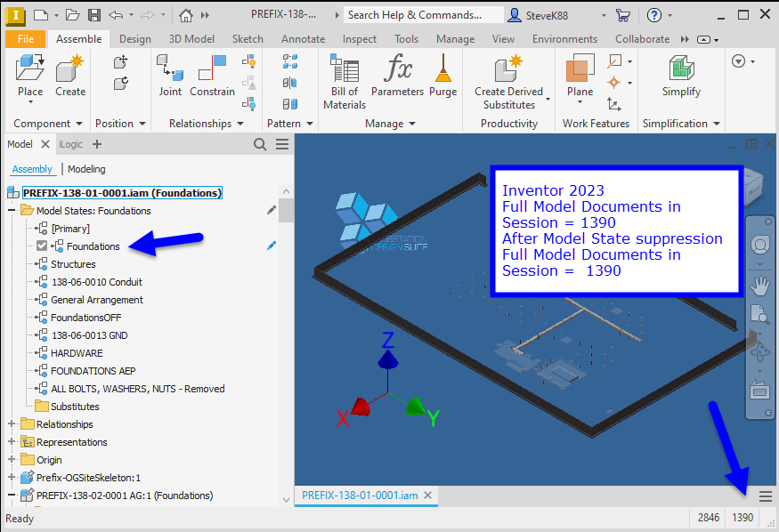Click the Simplify tool
This screenshot has height=532, width=779.
tap(681, 68)
